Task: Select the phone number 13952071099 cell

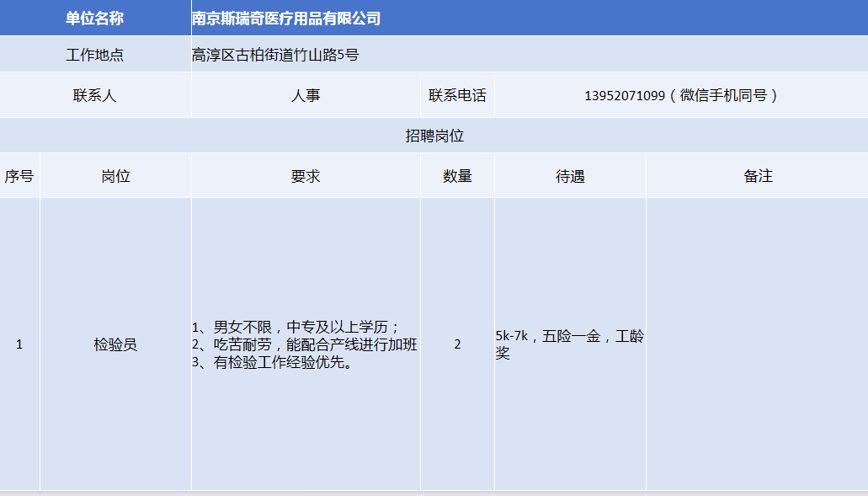Action: tap(680, 95)
